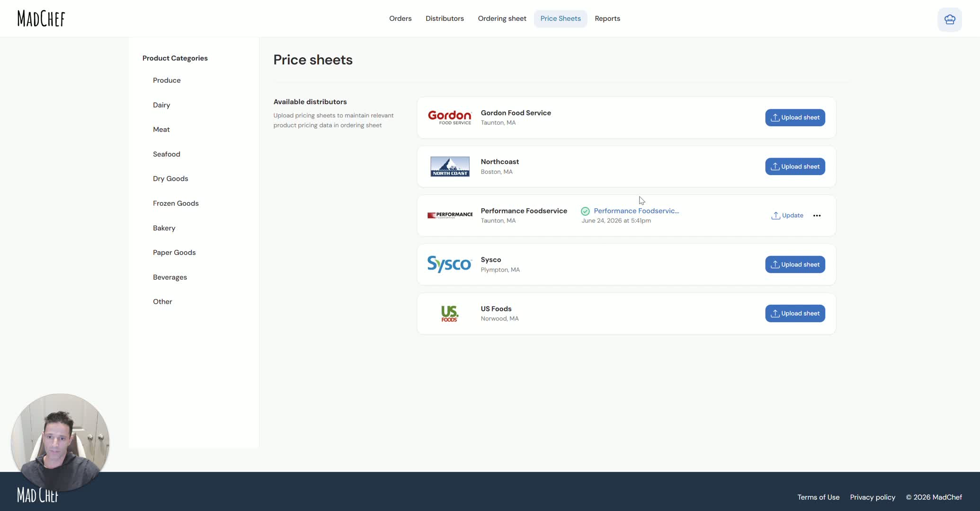Select the Other category
This screenshot has height=511, width=980.
(162, 302)
